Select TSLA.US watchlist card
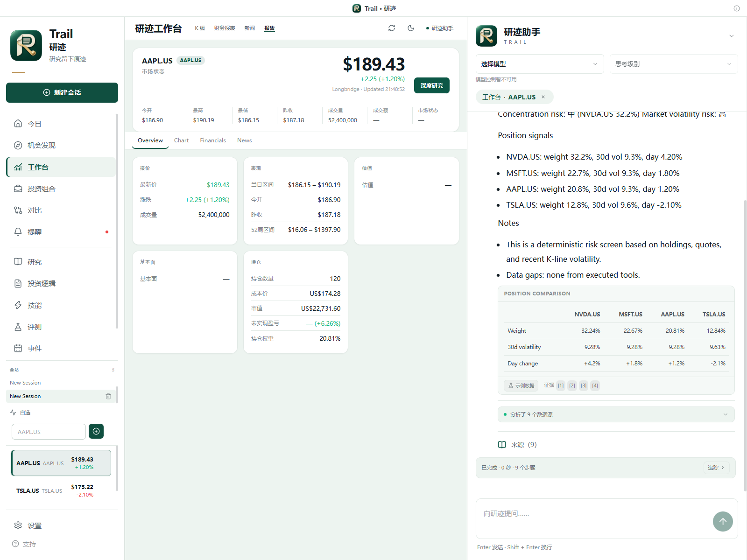Viewport: 747px width, 560px height. pyautogui.click(x=61, y=490)
